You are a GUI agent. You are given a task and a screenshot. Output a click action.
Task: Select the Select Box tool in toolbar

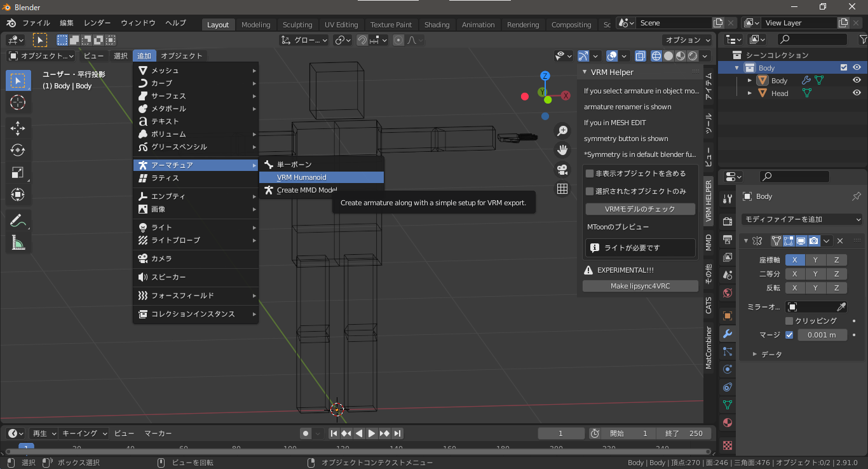tap(18, 81)
